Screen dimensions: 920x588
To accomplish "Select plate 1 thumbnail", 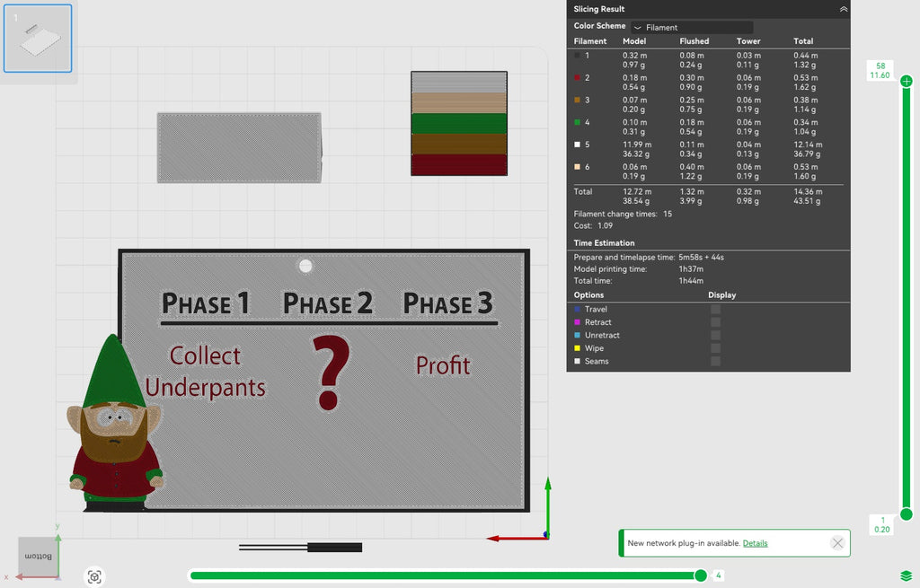I will point(38,39).
